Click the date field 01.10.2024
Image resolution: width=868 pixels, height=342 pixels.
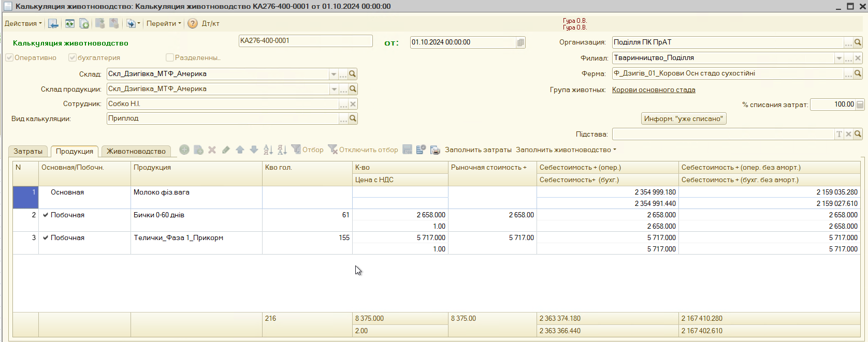463,42
